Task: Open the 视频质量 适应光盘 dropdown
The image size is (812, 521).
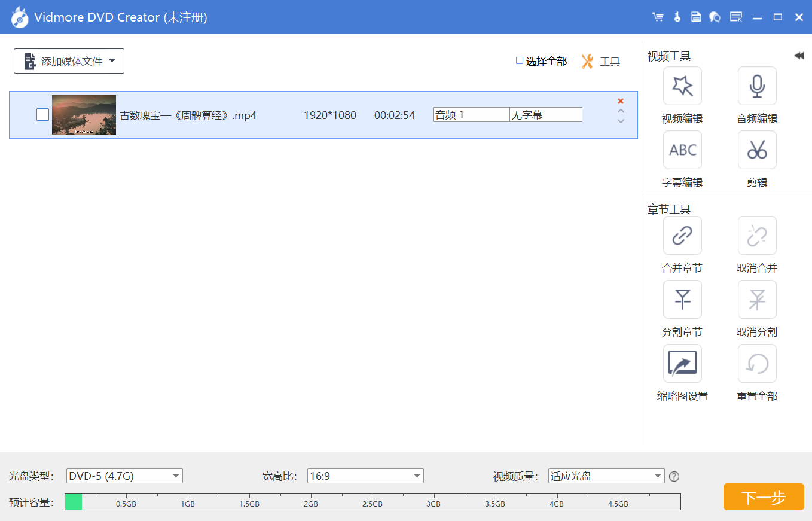Action: (606, 476)
